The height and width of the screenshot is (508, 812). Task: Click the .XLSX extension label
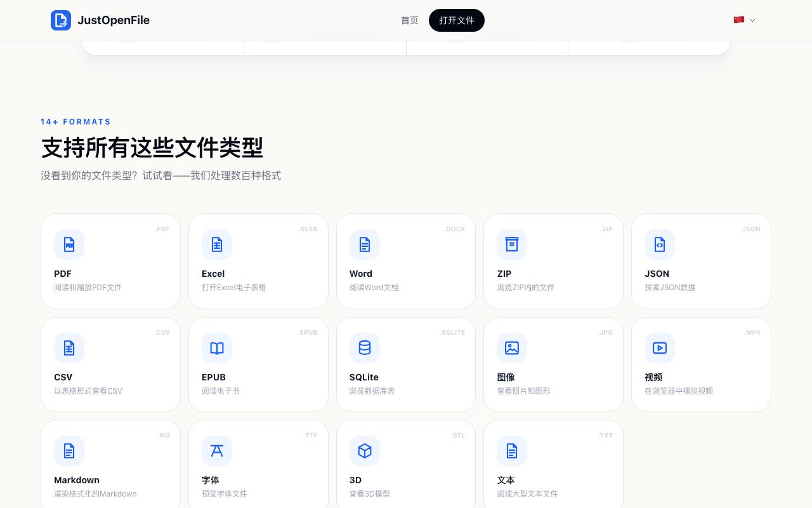(308, 229)
